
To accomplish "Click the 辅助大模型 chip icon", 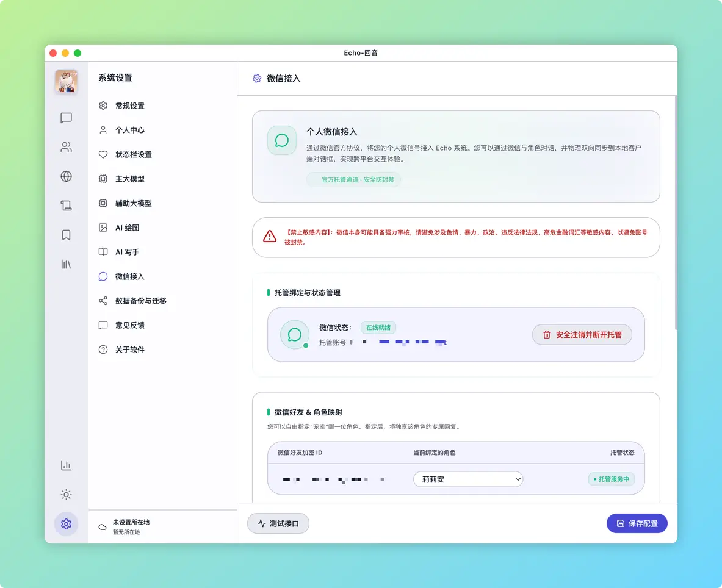I will click(103, 203).
